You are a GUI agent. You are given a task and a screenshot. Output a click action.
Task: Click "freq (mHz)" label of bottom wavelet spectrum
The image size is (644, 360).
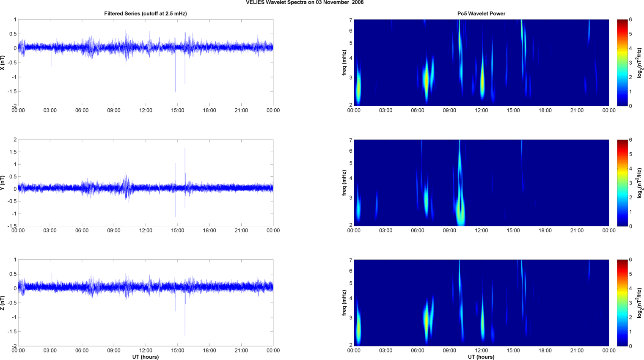tap(344, 303)
